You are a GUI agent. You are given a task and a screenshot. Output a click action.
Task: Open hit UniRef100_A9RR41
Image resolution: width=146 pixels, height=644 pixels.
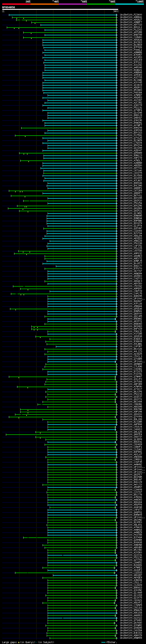(131, 17)
